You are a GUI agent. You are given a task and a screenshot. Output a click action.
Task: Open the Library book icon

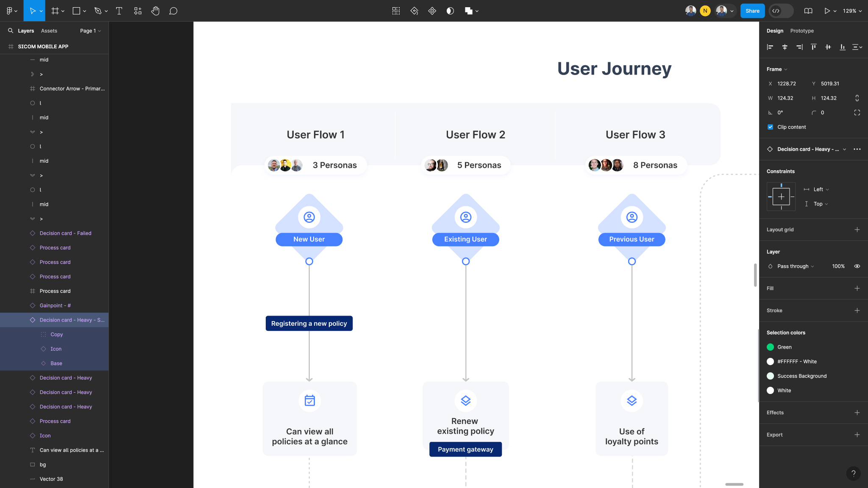808,11
